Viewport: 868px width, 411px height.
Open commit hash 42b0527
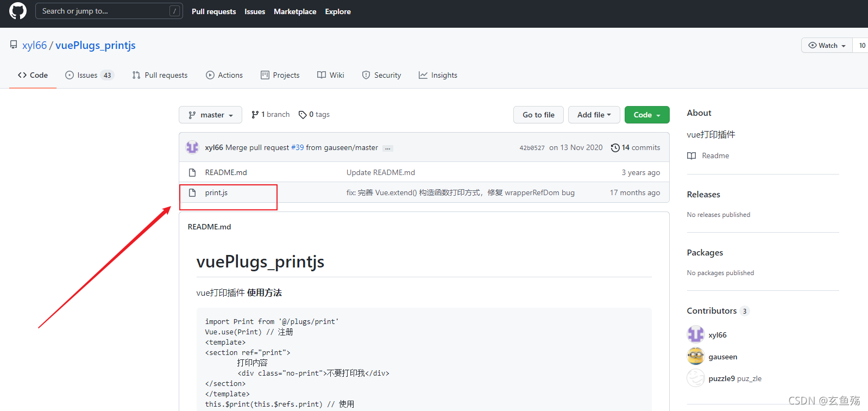tap(532, 148)
